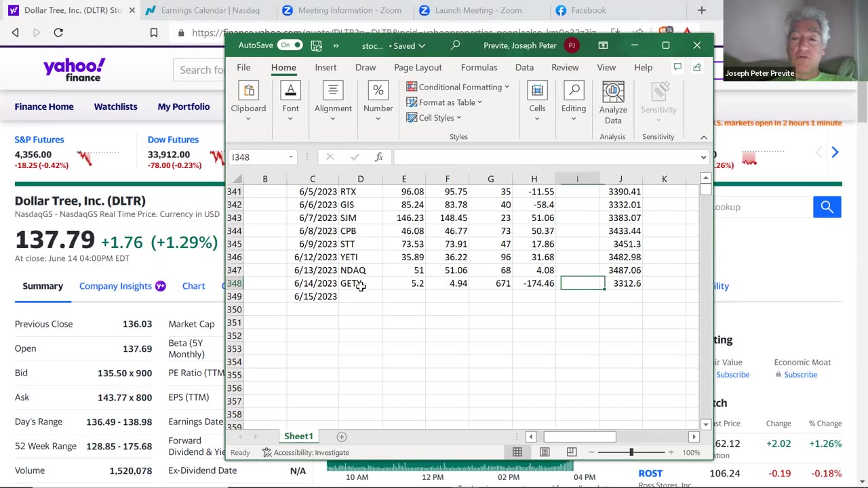Open My Portfolio link on Yahoo Finance
The width and height of the screenshot is (868, 488).
click(x=184, y=106)
